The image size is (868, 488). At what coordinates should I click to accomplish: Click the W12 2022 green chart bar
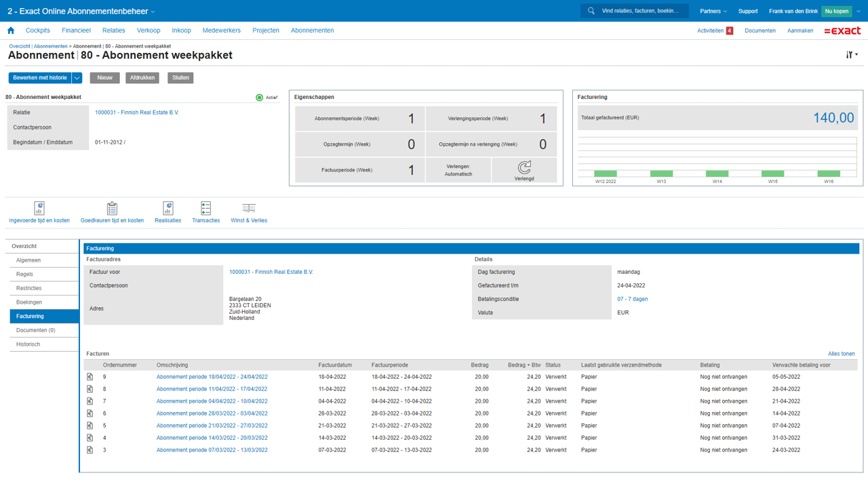(606, 174)
